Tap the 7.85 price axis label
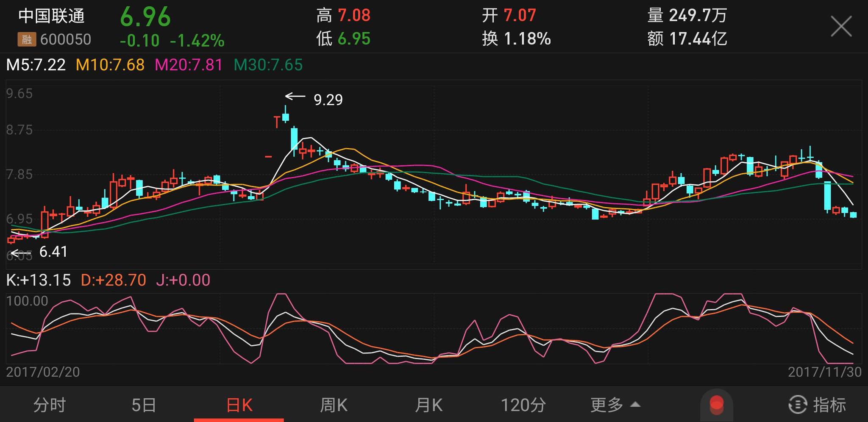Image resolution: width=868 pixels, height=422 pixels. pos(19,174)
